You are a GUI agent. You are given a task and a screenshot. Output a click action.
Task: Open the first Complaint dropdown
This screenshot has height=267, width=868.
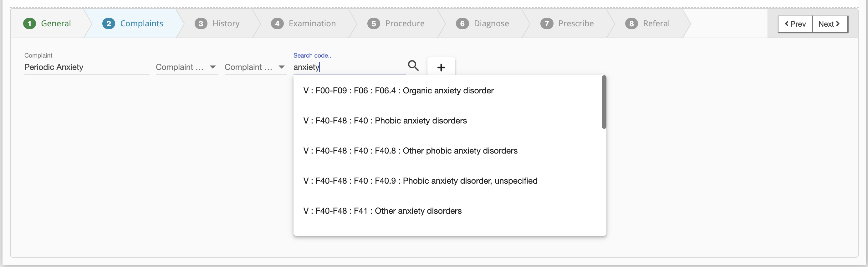click(x=187, y=67)
